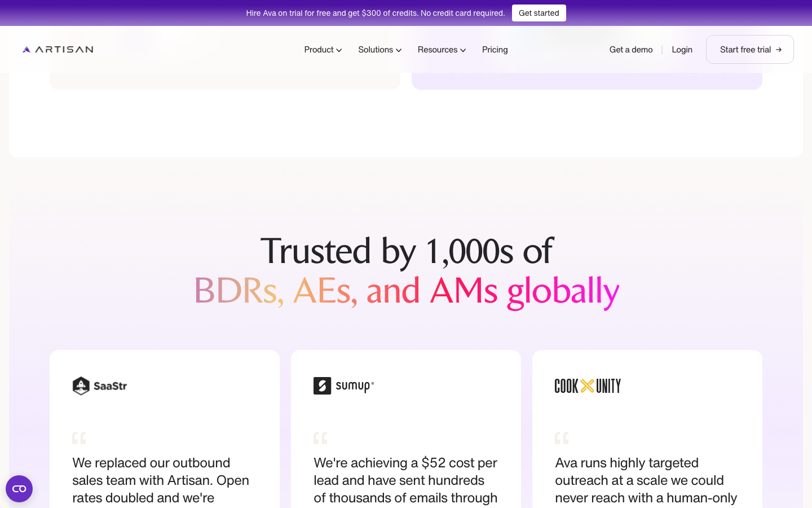
Task: Click the SumUp logo on the testimonial card
Action: (344, 386)
